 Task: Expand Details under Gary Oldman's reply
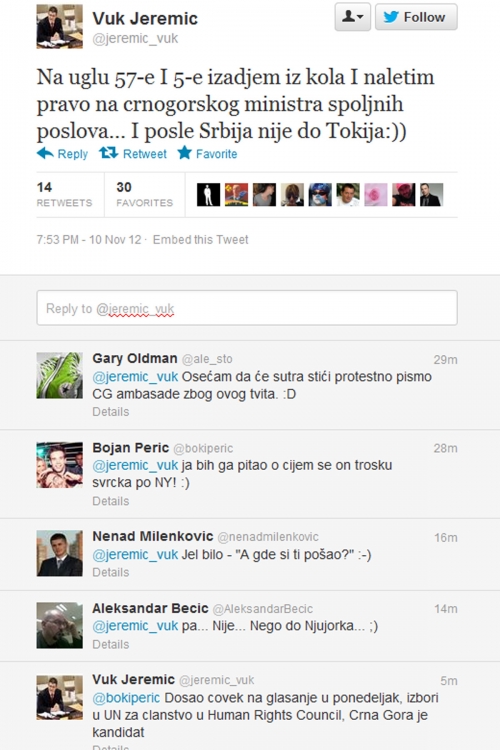point(111,412)
